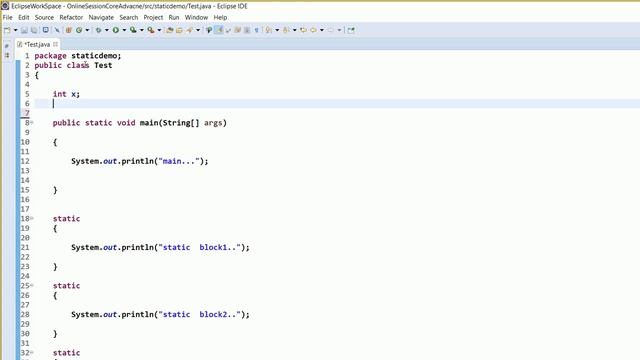Click the Open Type toolbar icon
Screen dimensions: 640x360
pyautogui.click(x=169, y=30)
